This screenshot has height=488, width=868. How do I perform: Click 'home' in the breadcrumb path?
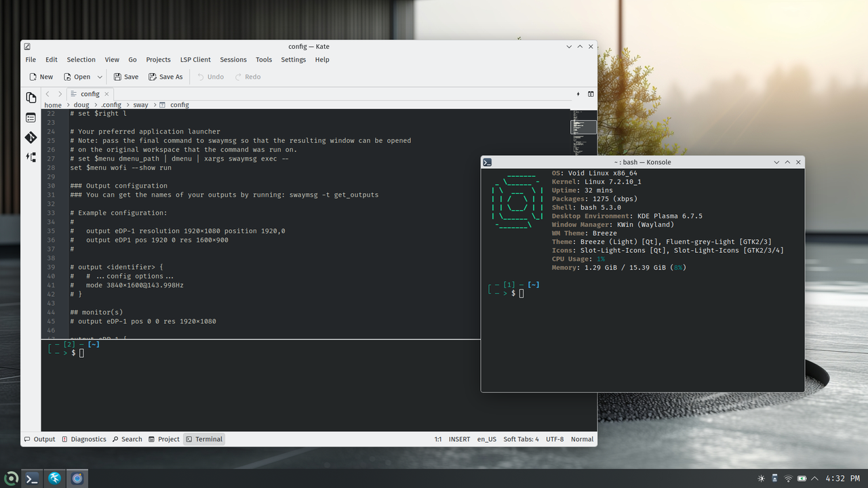pos(53,105)
